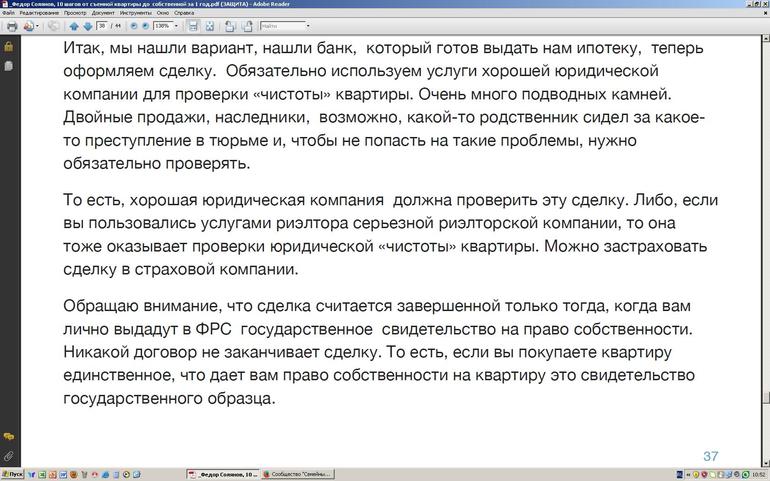Open security lock panel in sidebar
Screen dimensions: 770x481
[x=8, y=47]
